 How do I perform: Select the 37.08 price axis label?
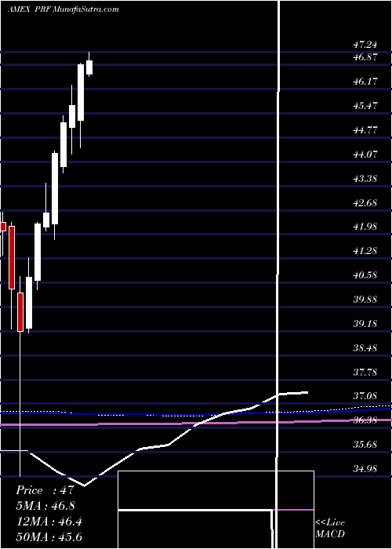tap(365, 396)
